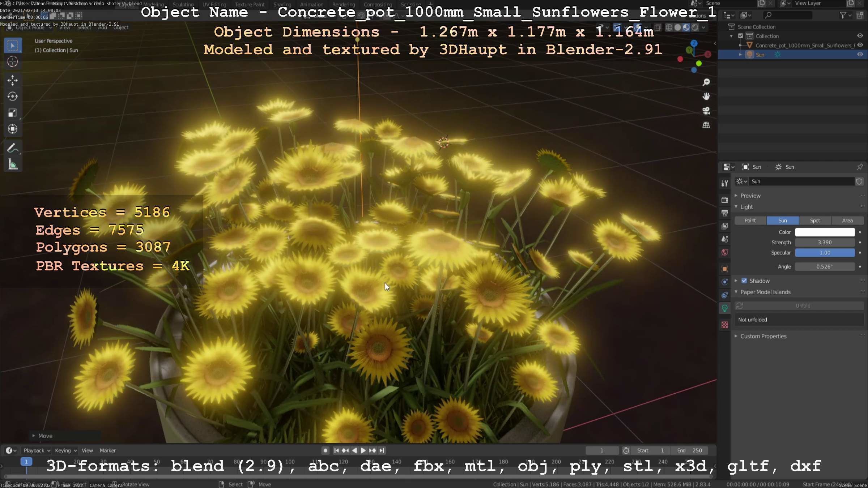Uncheck the Collection exclude checkbox
Screen dimensions: 868x488
pos(740,36)
